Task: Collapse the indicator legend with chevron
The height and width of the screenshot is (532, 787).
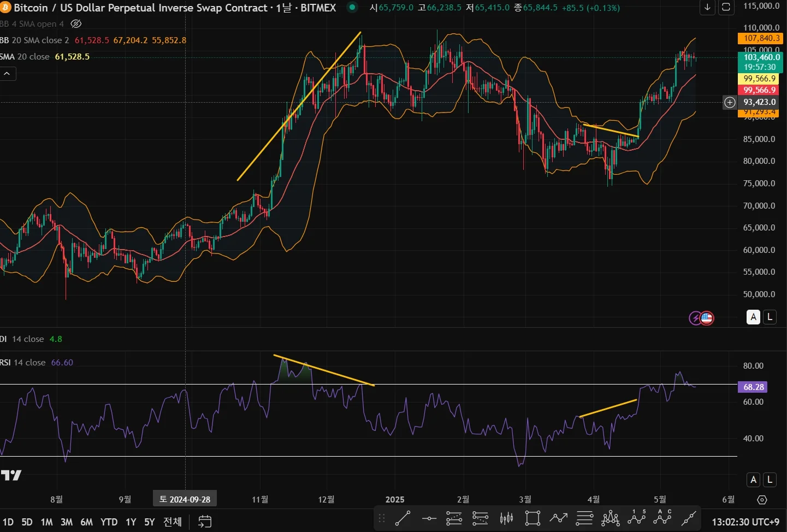Action: [8, 73]
